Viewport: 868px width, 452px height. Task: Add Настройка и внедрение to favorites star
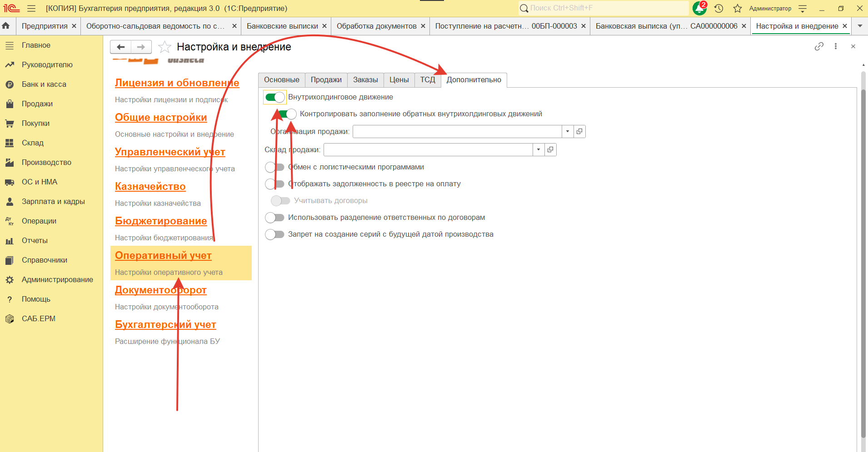coord(165,47)
